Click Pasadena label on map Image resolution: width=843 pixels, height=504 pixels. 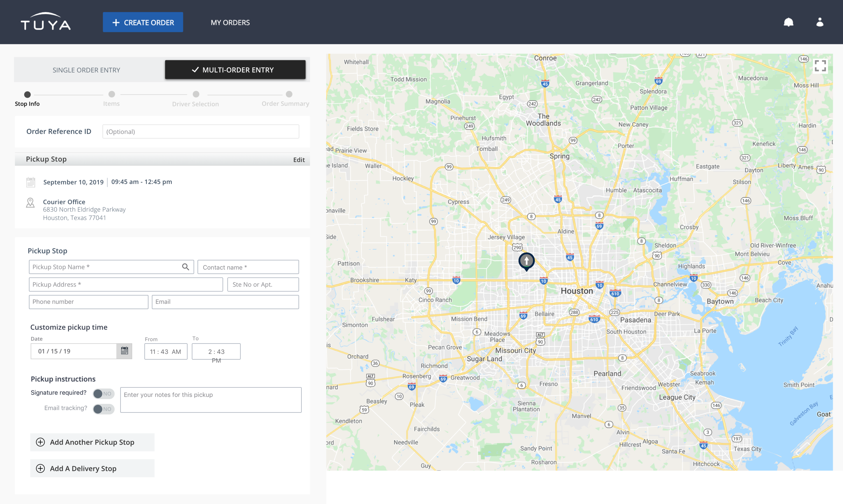pos(636,320)
